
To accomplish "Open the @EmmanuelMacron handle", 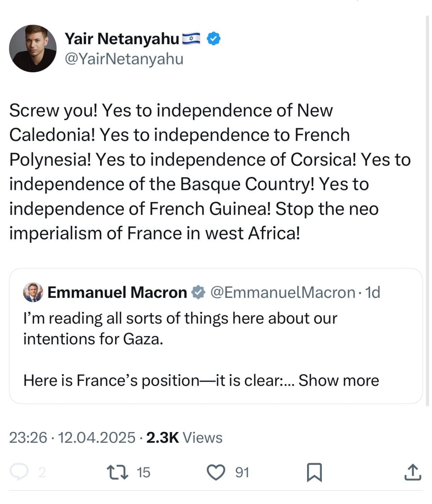I will pos(283,292).
